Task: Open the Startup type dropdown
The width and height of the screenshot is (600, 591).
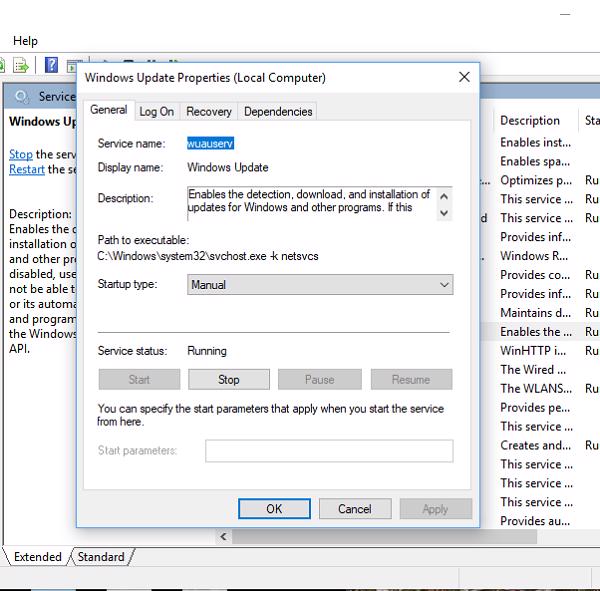Action: [320, 284]
